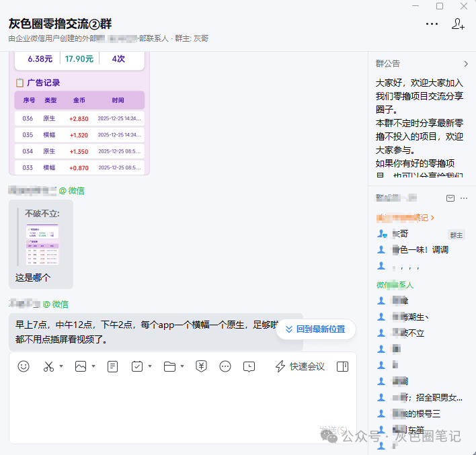Open the document notes icon in toolbar

pos(112,366)
